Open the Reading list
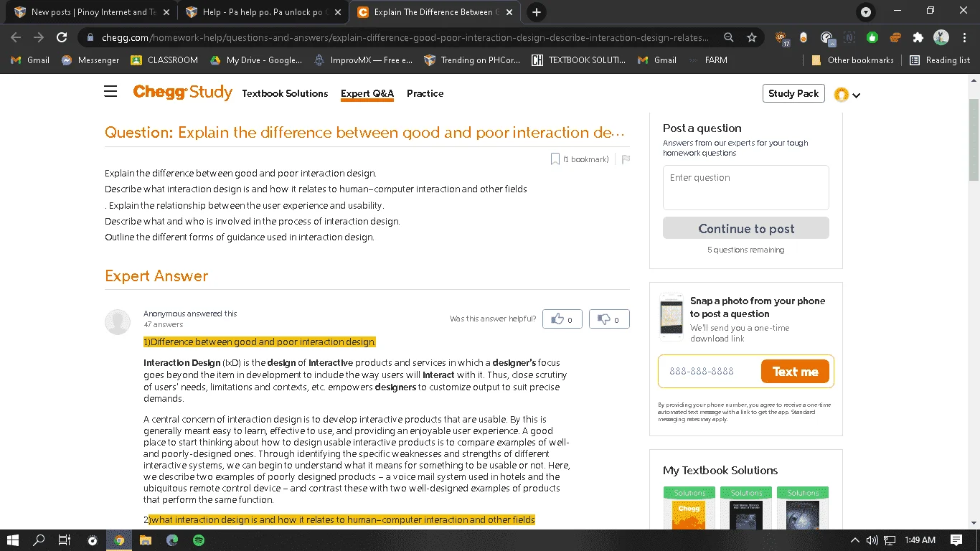 940,60
